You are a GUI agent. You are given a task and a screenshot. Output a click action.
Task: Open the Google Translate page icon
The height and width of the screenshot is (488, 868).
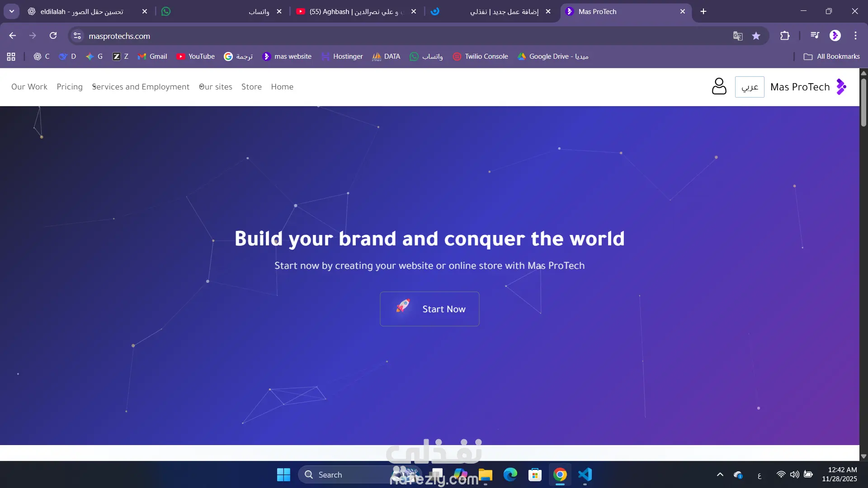click(x=738, y=36)
